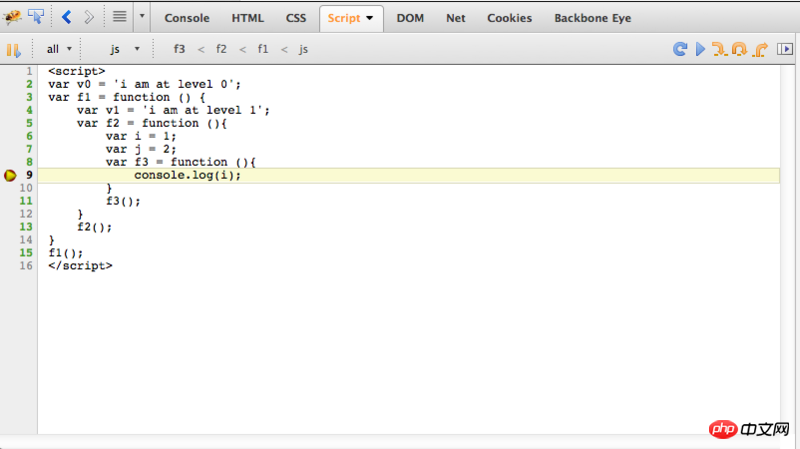800x449 pixels.
Task: Go forward with the grey right chevron
Action: pyautogui.click(x=89, y=17)
